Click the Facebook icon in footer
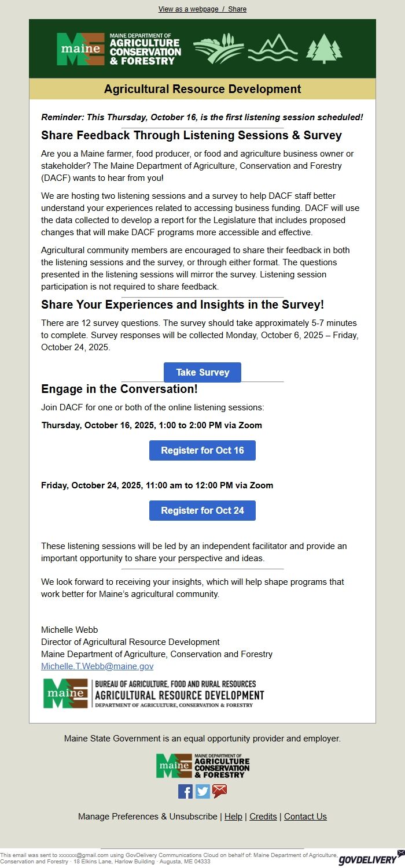This screenshot has height=868, width=405. coord(185,791)
